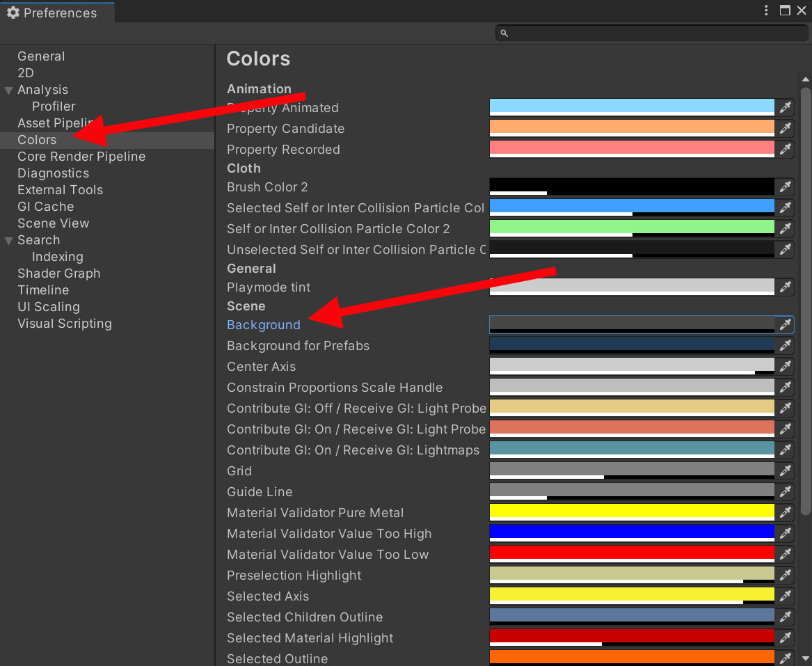Viewport: 812px width, 666px height.
Task: Click the Selected Outline label
Action: [x=278, y=659]
